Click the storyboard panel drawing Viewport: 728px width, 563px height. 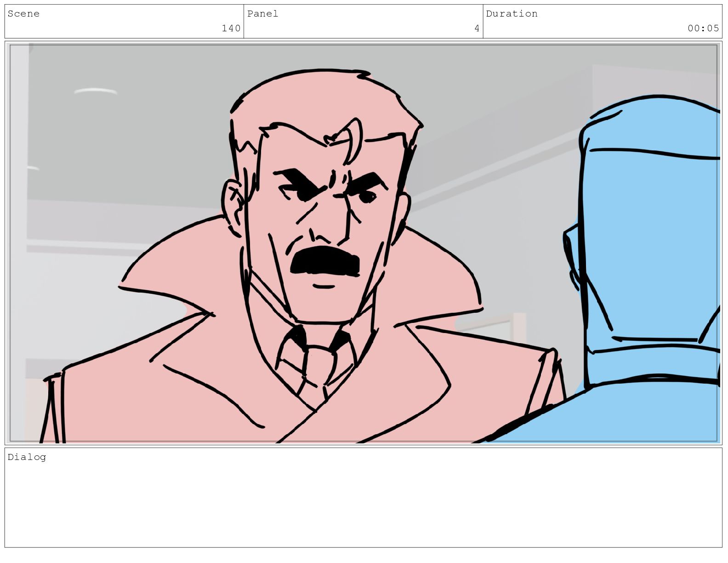point(364,243)
